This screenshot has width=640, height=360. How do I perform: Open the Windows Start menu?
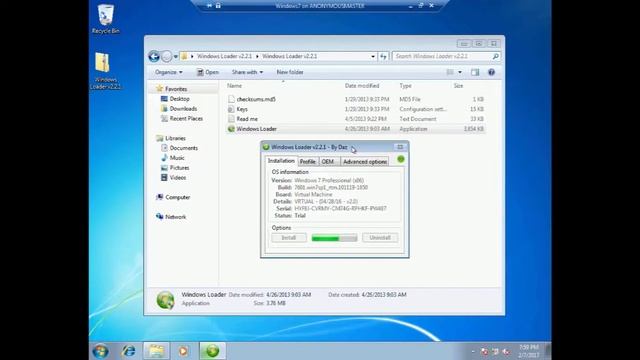point(100,351)
